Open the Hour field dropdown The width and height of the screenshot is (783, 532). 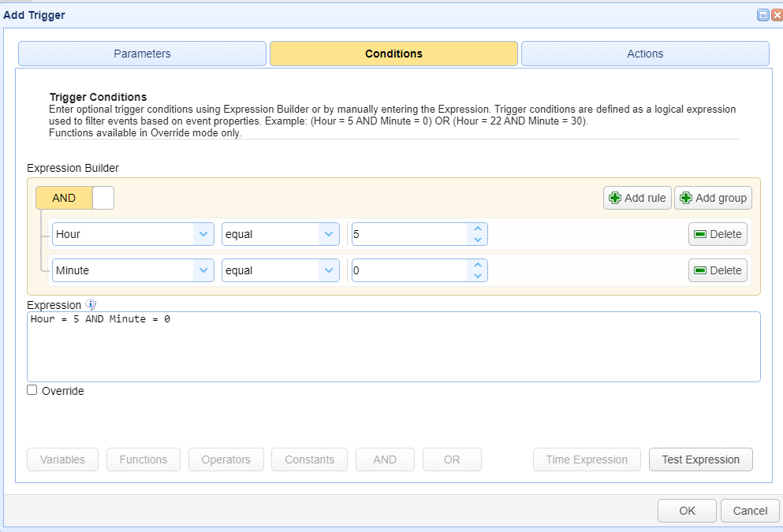(x=203, y=234)
